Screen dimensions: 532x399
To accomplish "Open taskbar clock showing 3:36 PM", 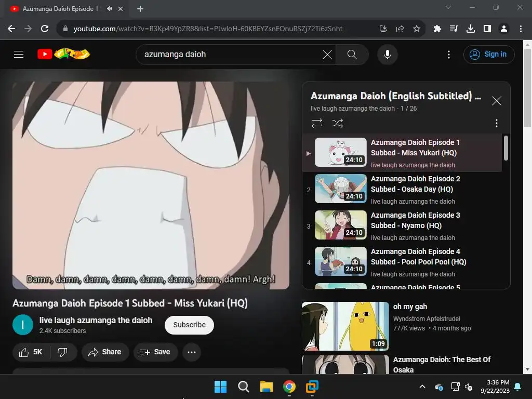I will (x=495, y=387).
